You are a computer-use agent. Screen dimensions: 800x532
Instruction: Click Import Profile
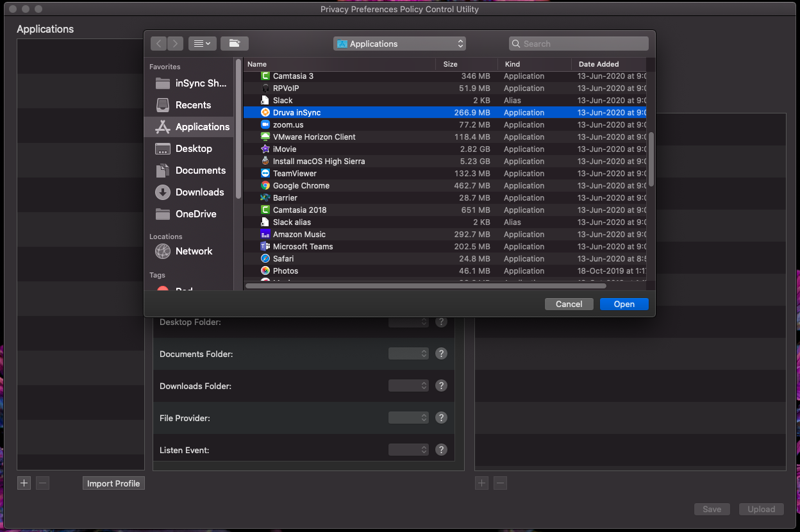(x=113, y=483)
